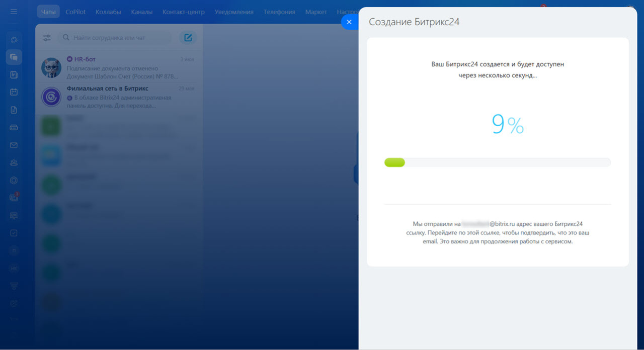The height and width of the screenshot is (350, 644).
Task: Open the Каналы tab
Action: (142, 12)
